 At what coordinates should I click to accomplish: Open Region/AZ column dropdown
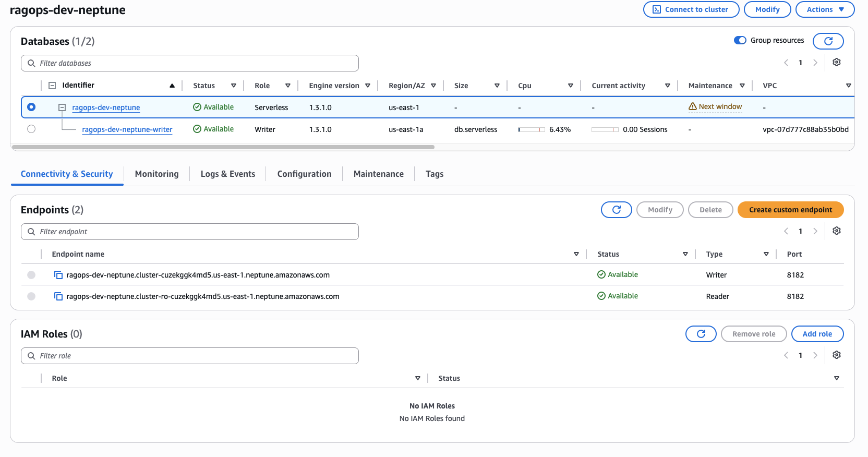point(433,86)
